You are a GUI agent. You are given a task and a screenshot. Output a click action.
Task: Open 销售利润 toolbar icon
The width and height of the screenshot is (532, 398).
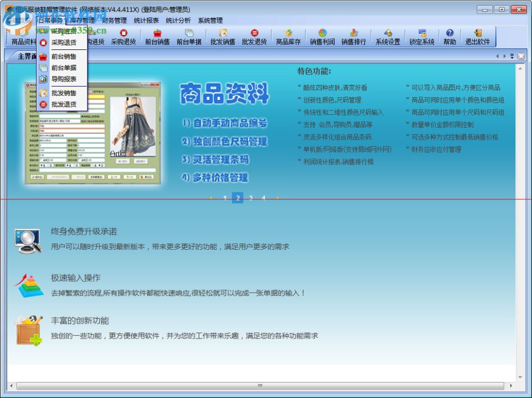tap(322, 37)
